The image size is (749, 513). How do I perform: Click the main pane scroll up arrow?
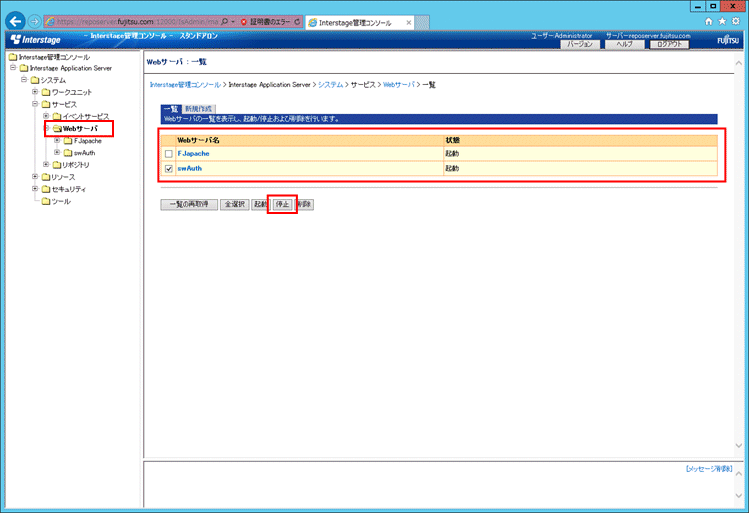738,63
